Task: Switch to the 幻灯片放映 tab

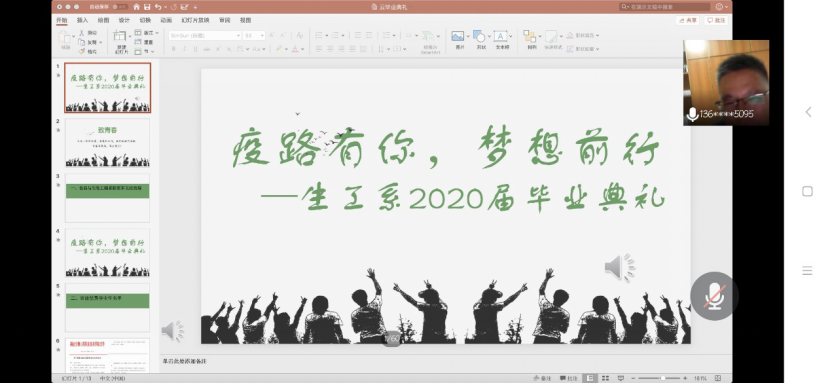Action: pyautogui.click(x=196, y=20)
